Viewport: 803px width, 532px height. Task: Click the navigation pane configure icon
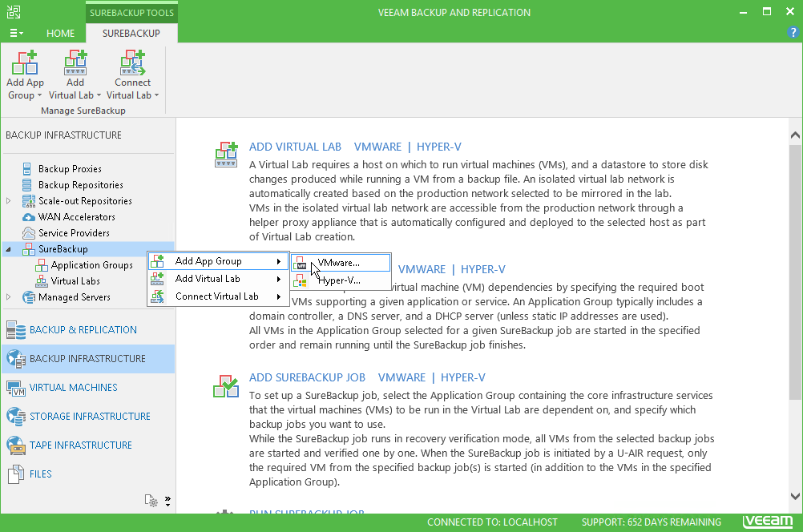[151, 500]
